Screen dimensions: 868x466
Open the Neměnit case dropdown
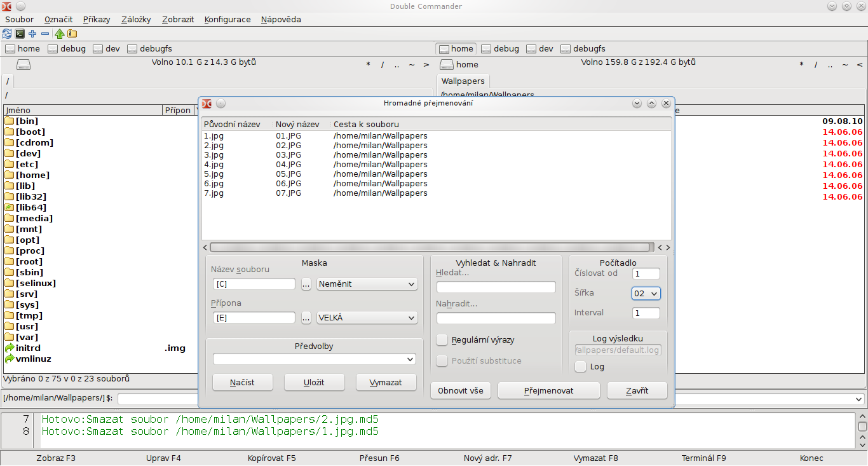(x=367, y=284)
